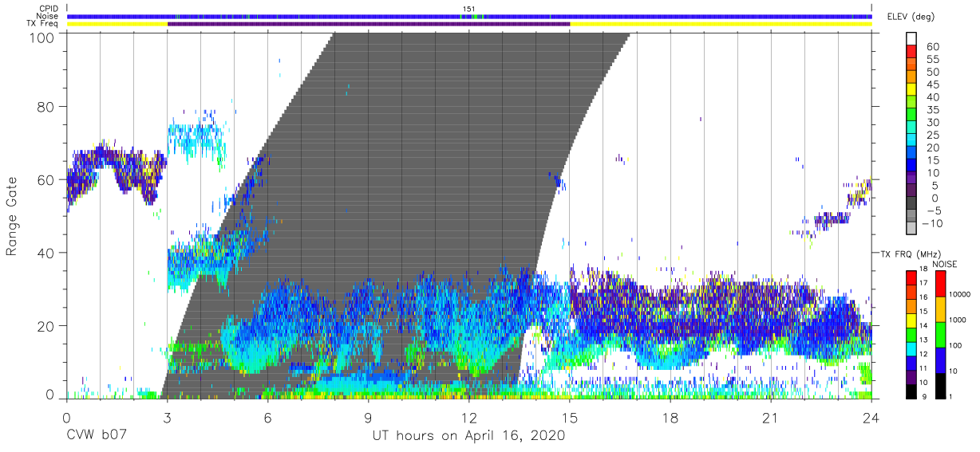Click the 60 label on elevation colorbar
The height and width of the screenshot is (452, 980).
coord(933,46)
